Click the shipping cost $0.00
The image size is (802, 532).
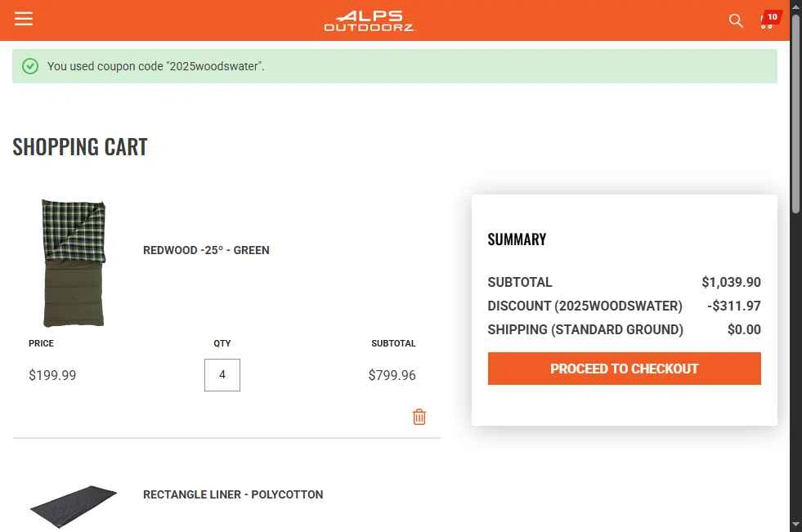click(744, 329)
